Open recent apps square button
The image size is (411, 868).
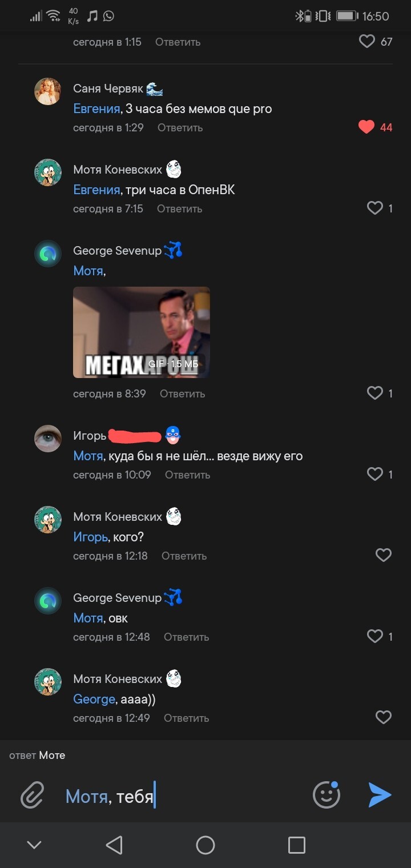click(296, 845)
